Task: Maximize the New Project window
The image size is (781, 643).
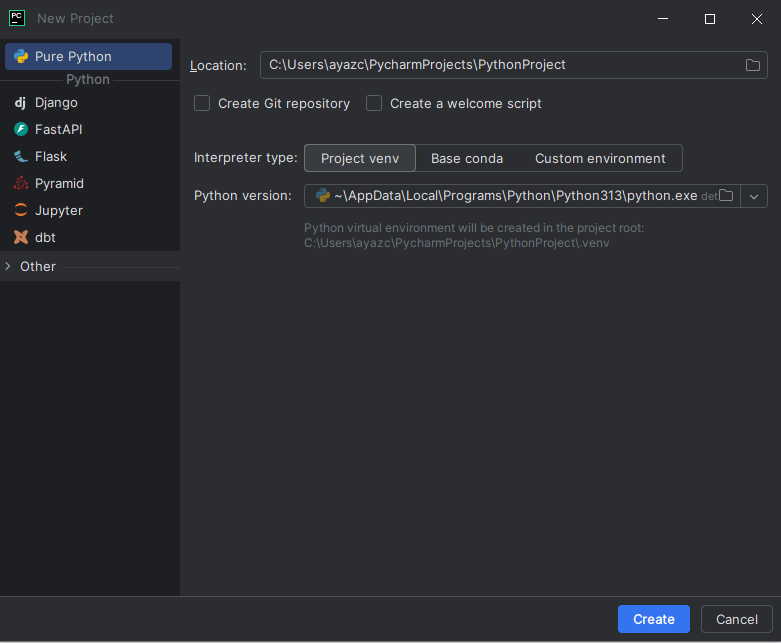Action: pyautogui.click(x=710, y=19)
